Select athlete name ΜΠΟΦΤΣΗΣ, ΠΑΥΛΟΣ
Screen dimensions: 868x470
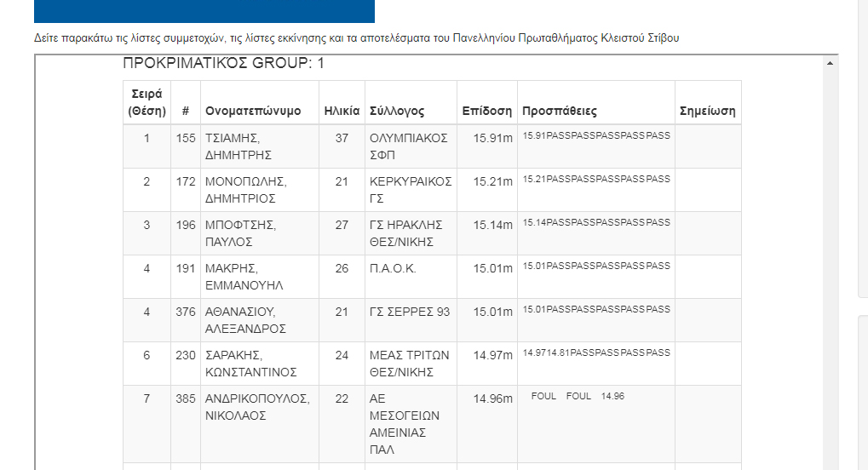[240, 233]
